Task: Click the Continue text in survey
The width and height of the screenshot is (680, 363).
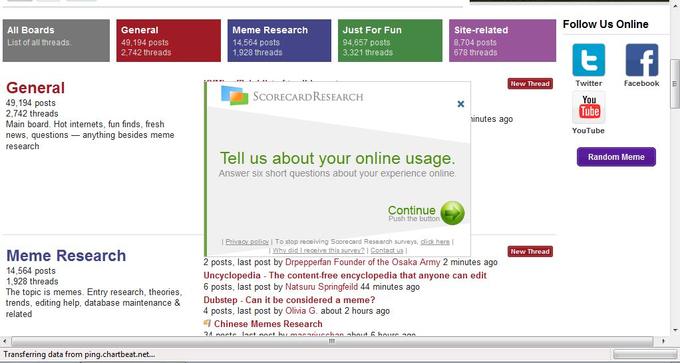Action: 412,210
